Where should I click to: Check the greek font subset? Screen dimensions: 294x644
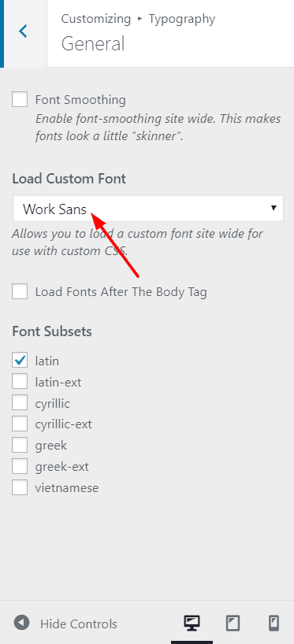pos(20,445)
